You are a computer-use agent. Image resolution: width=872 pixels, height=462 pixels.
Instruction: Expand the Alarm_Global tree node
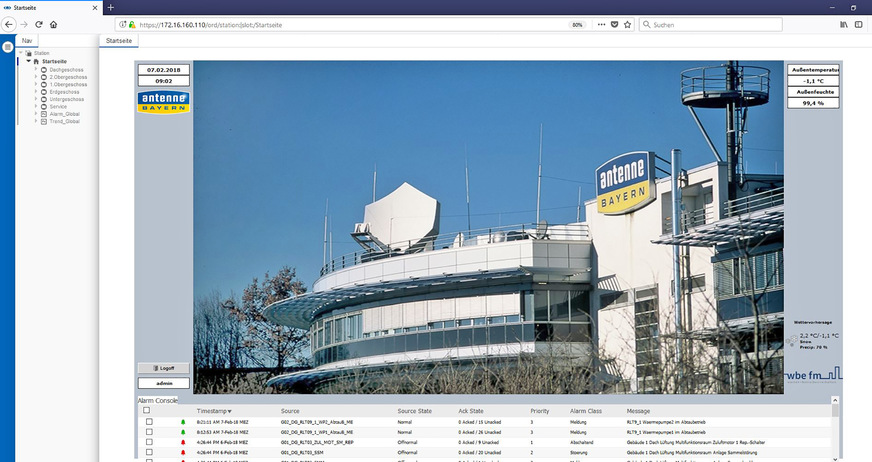(36, 113)
